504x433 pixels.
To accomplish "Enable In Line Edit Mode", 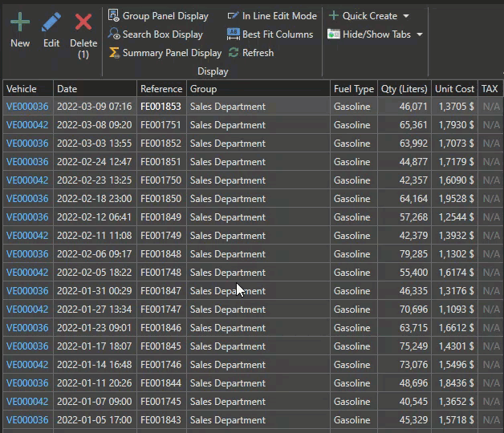I will pos(272,16).
